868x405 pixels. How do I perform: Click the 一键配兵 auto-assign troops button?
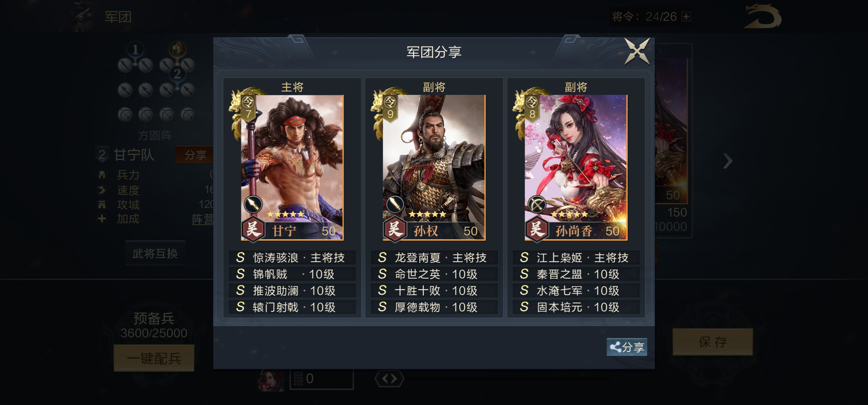point(154,358)
